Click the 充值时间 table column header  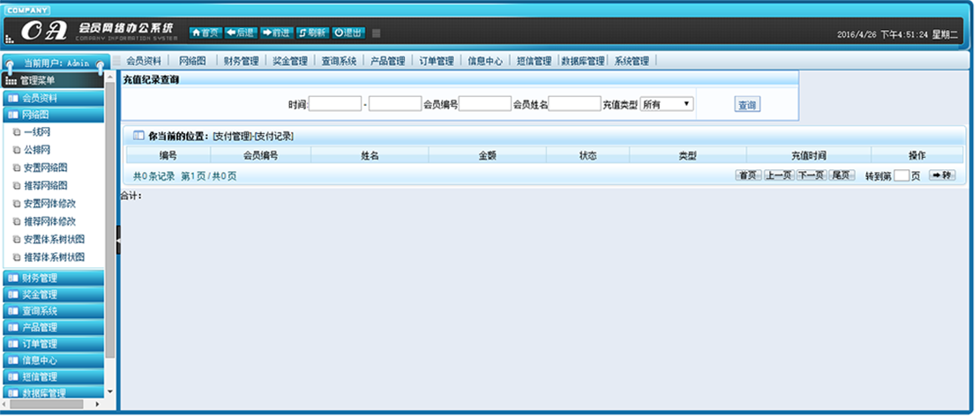coord(809,155)
